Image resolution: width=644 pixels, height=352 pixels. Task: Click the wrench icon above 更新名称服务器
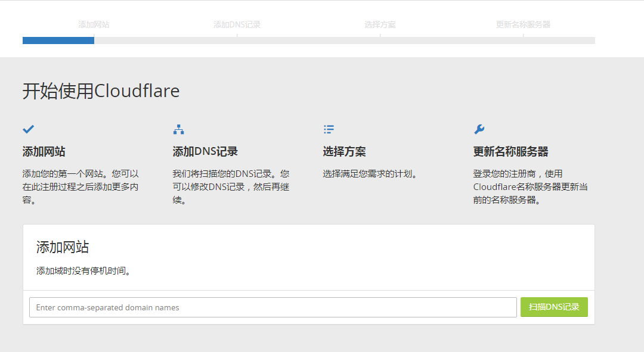(x=479, y=129)
